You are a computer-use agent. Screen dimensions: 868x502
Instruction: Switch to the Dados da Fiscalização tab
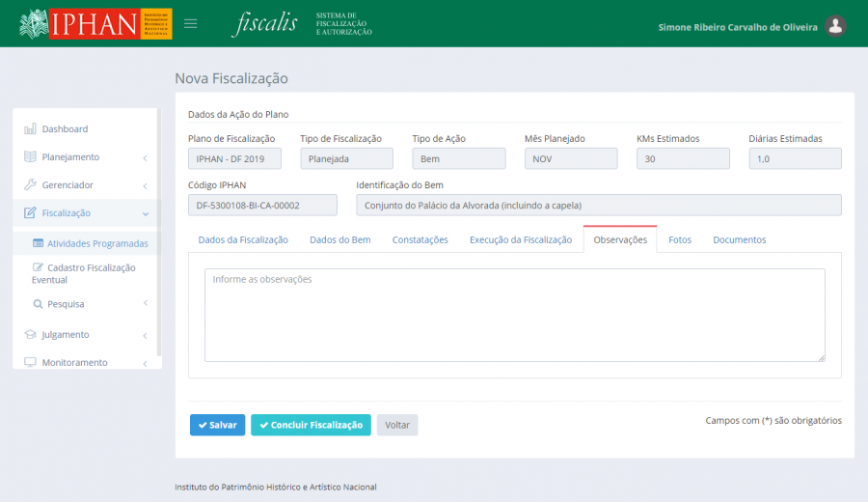[x=243, y=239]
